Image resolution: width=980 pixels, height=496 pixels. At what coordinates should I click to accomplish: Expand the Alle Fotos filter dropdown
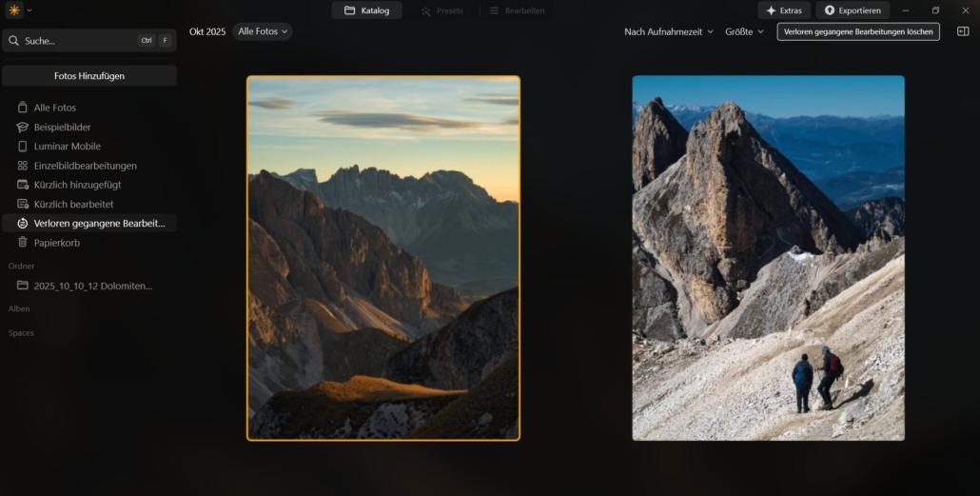click(263, 31)
